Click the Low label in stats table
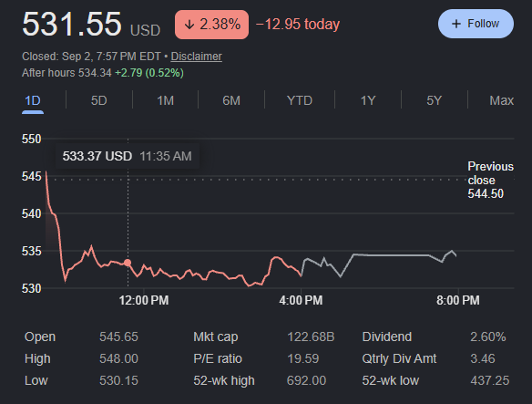The width and height of the screenshot is (532, 404). click(36, 381)
